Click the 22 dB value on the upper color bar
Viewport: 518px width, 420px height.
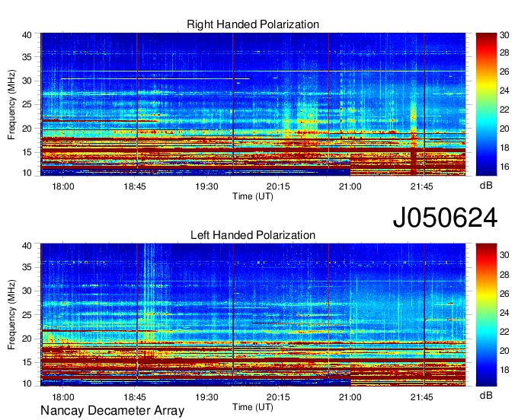pos(504,110)
